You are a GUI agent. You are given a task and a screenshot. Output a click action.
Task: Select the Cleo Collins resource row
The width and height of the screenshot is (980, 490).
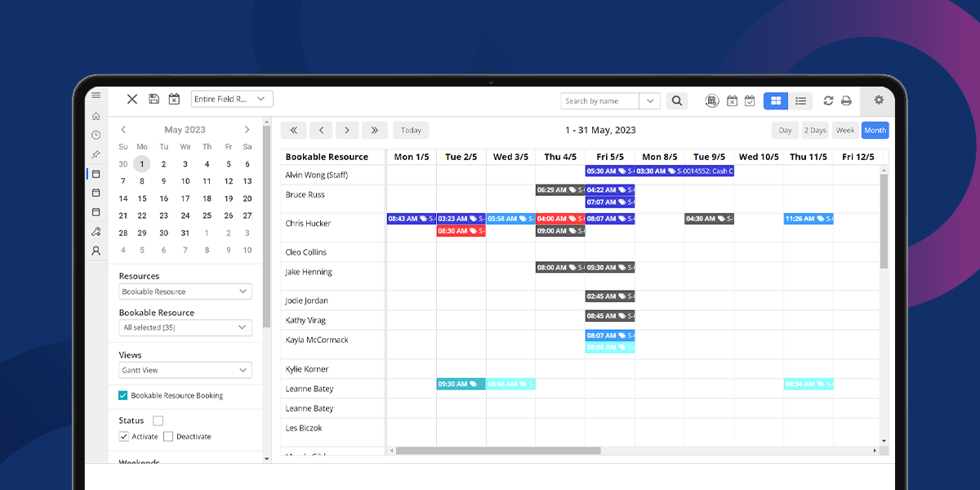click(333, 252)
